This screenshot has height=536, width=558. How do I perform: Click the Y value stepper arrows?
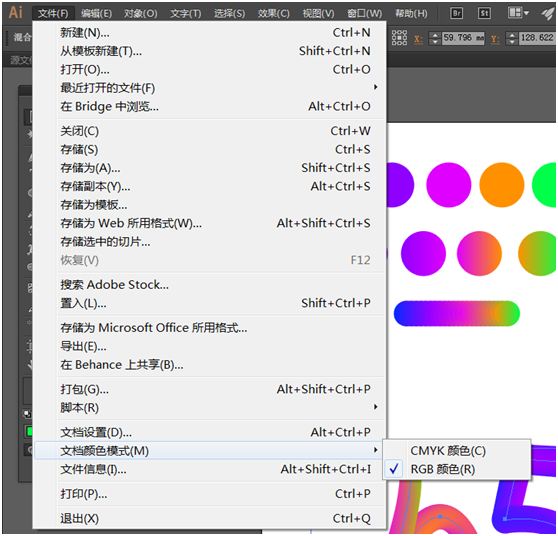(512, 38)
